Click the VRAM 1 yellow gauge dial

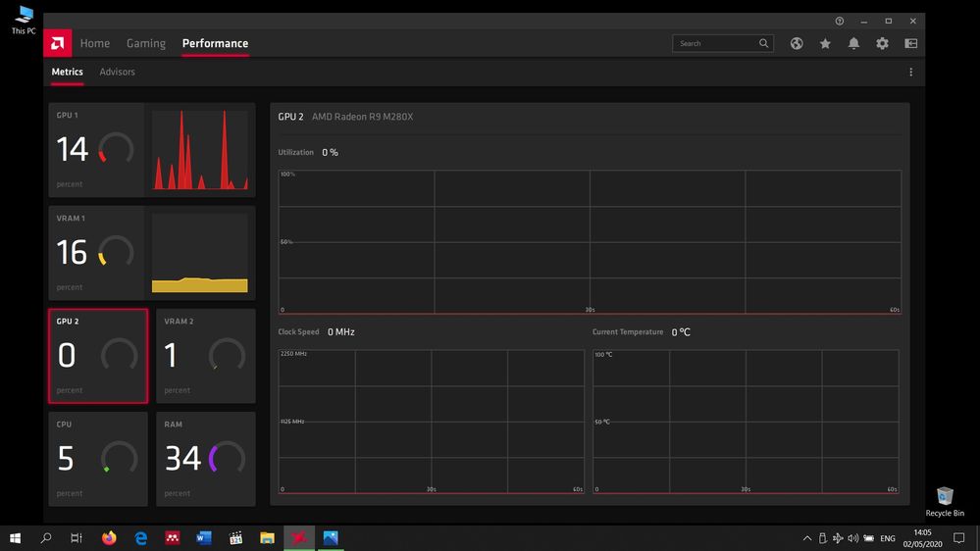[x=117, y=252]
